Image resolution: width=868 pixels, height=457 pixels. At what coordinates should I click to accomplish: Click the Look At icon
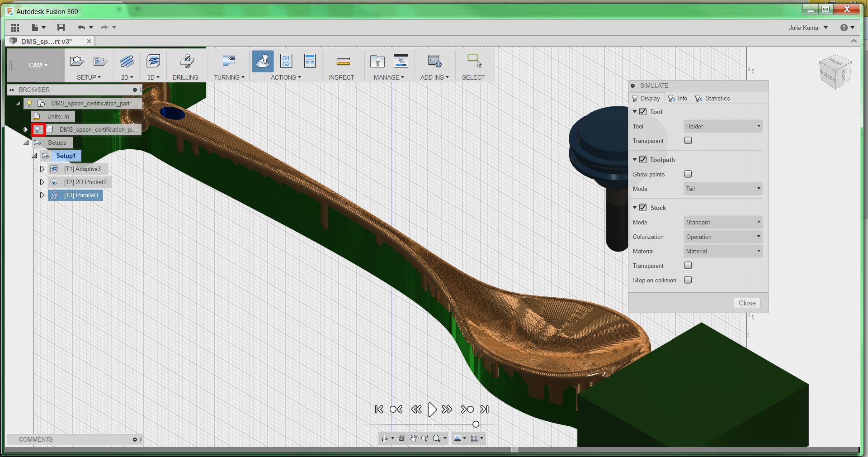coord(401,438)
